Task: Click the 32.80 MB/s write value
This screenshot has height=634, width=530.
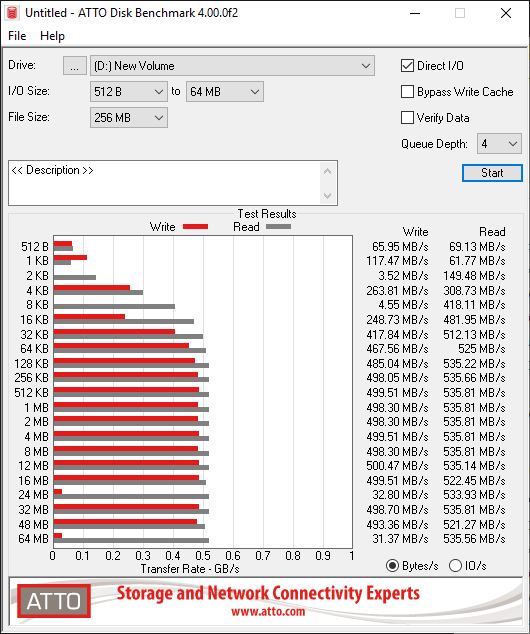Action: [400, 495]
